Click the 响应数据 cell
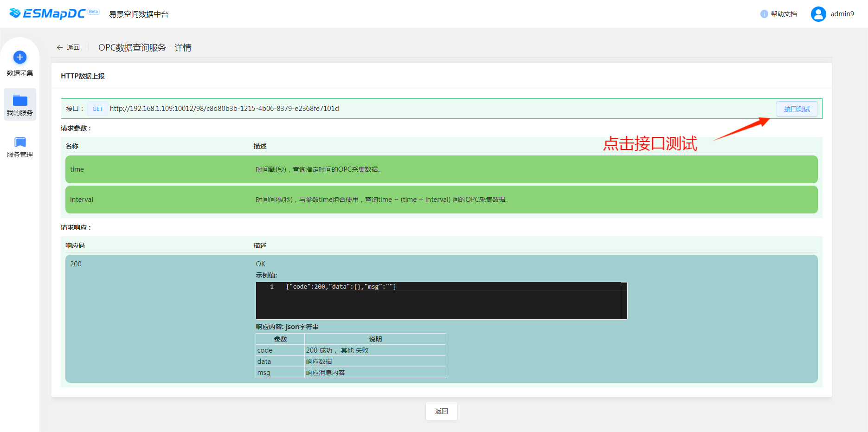868x432 pixels. coord(375,361)
